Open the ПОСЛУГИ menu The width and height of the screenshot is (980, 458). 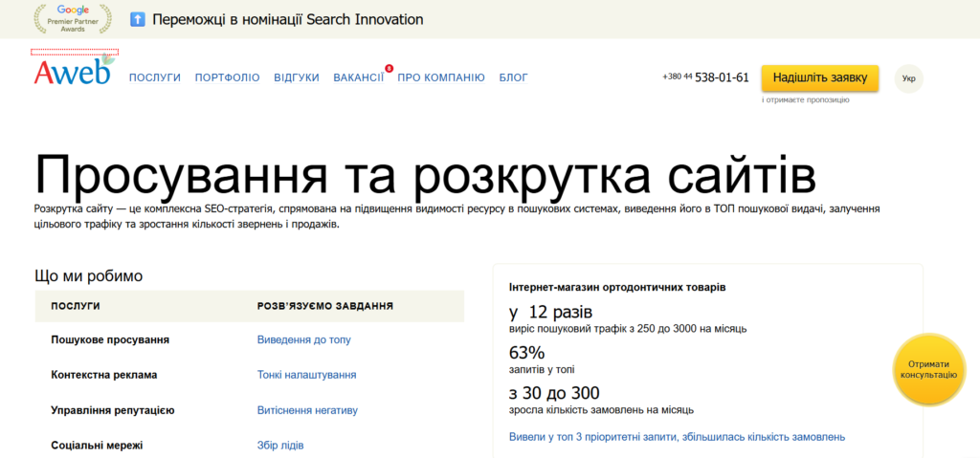[x=155, y=77]
